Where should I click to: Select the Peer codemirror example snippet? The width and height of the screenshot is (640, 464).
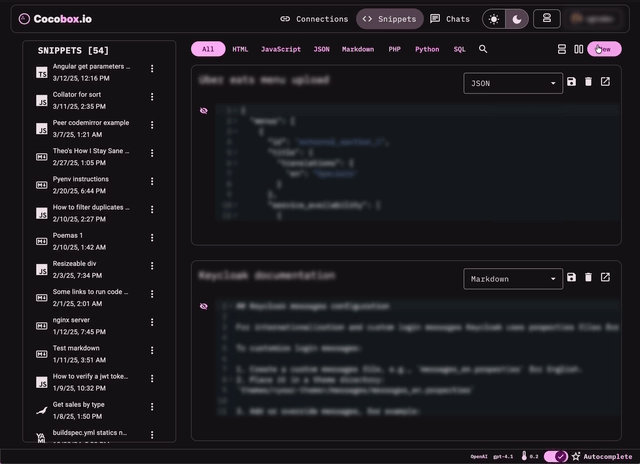pyautogui.click(x=91, y=128)
